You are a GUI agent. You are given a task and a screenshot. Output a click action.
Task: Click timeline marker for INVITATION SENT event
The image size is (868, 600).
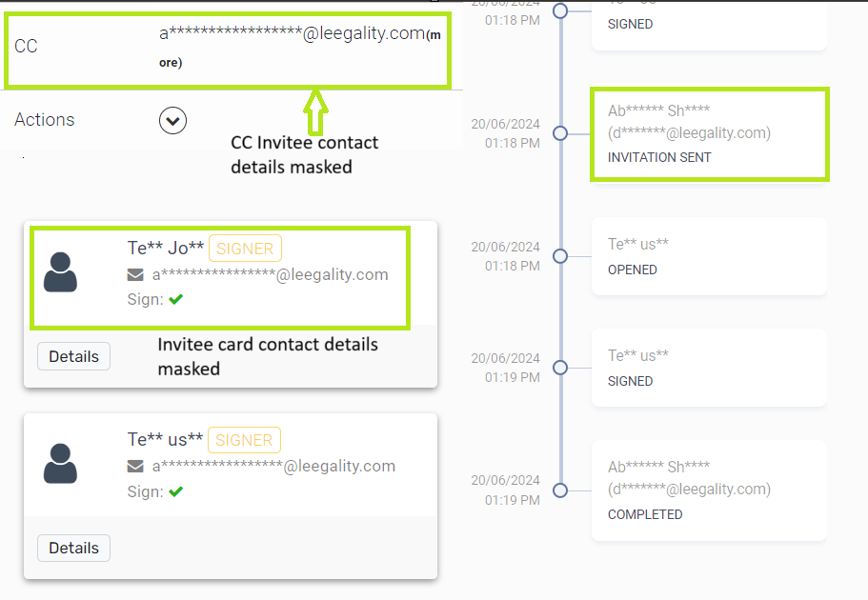click(x=560, y=133)
